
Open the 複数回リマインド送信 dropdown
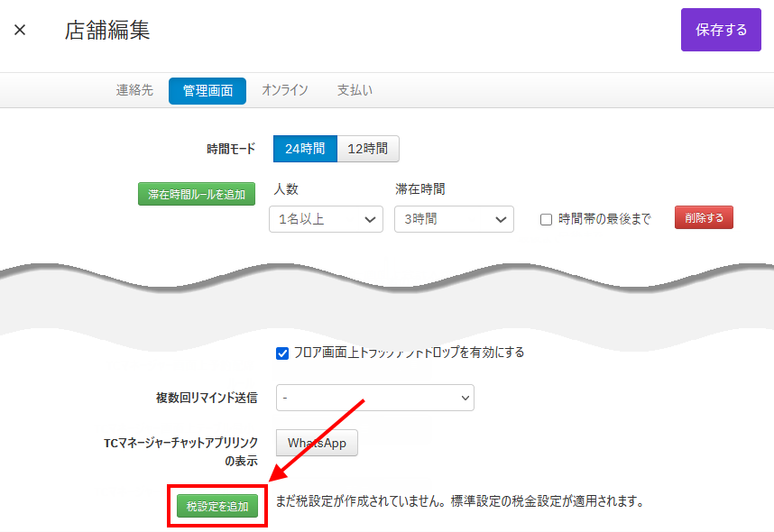click(x=374, y=398)
